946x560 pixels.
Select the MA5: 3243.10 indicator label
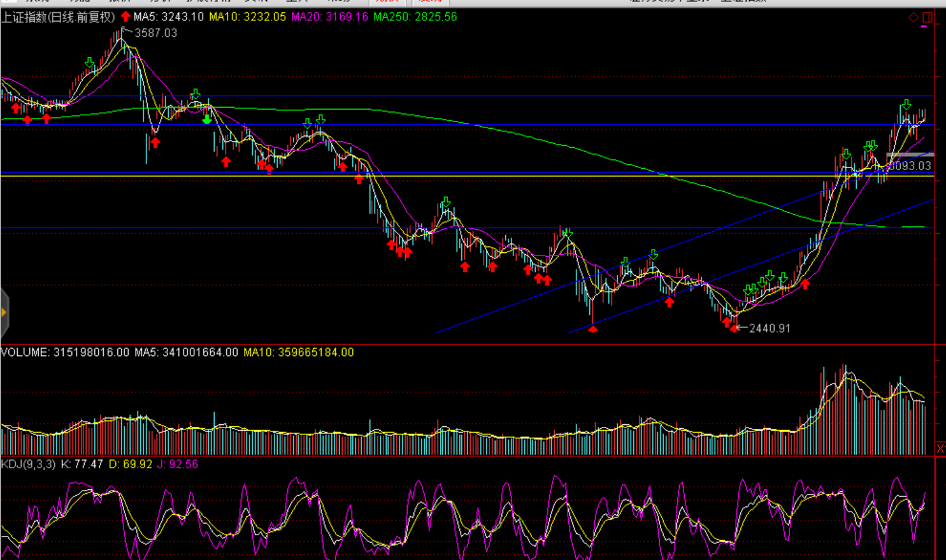click(169, 17)
